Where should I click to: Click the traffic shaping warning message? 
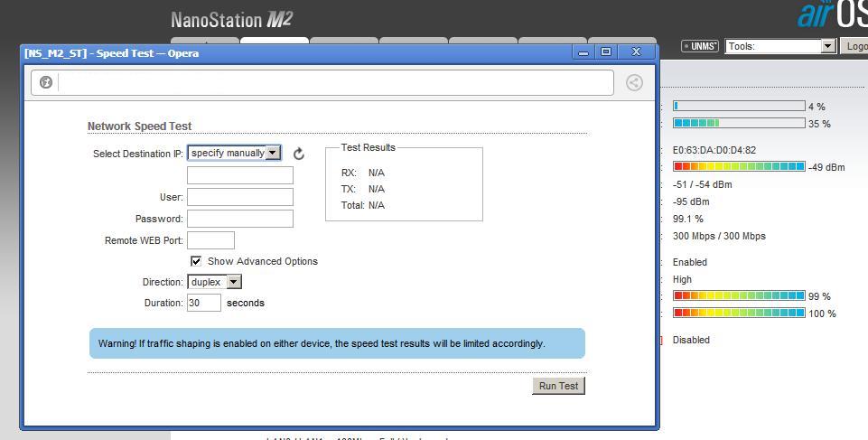(x=337, y=343)
